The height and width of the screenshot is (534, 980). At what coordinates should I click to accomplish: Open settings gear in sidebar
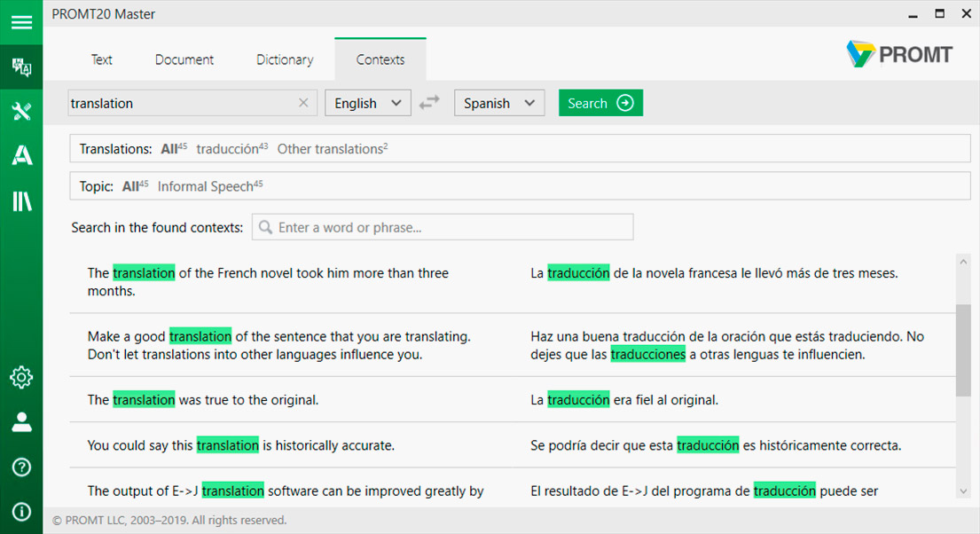[21, 378]
